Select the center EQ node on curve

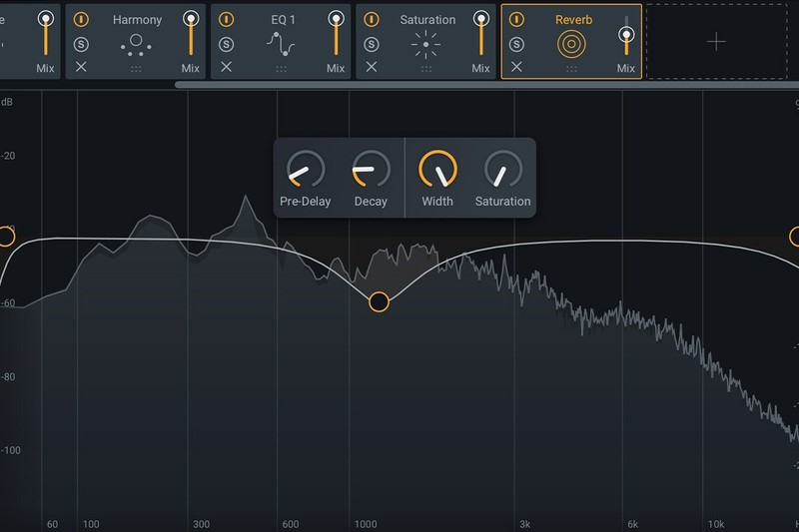[379, 301]
